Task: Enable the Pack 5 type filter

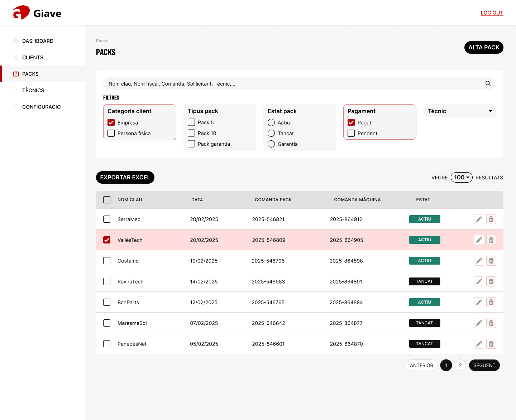Action: click(x=191, y=122)
